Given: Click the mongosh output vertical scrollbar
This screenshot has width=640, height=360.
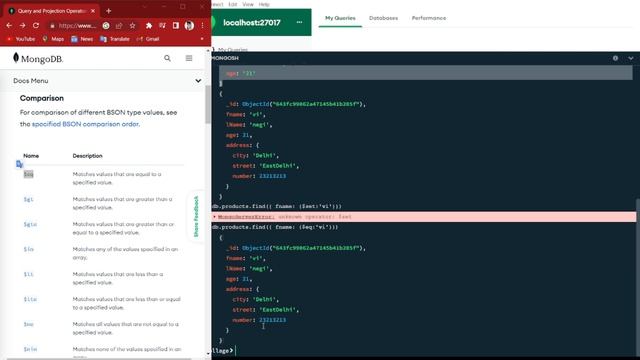Looking at the screenshot, I should coord(638,278).
